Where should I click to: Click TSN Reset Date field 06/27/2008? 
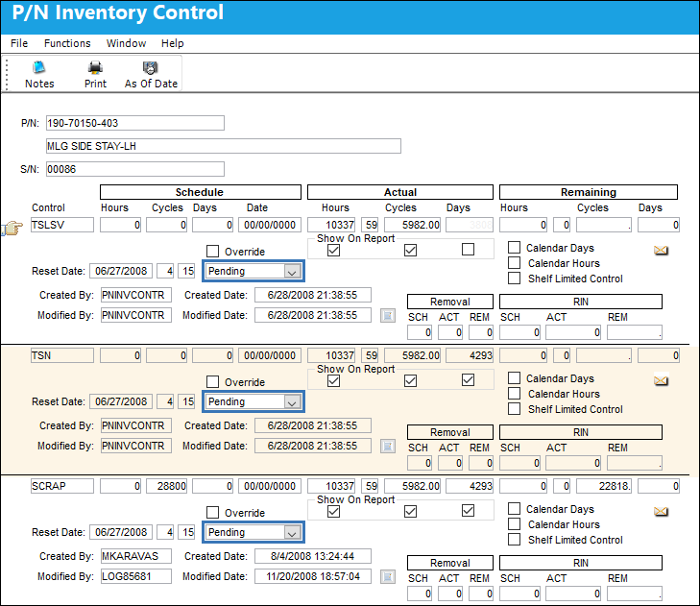coord(121,401)
